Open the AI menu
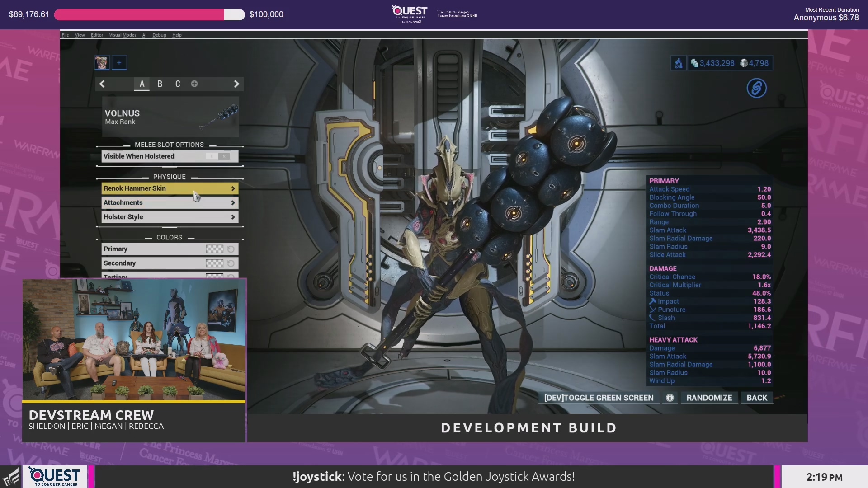 pyautogui.click(x=144, y=35)
